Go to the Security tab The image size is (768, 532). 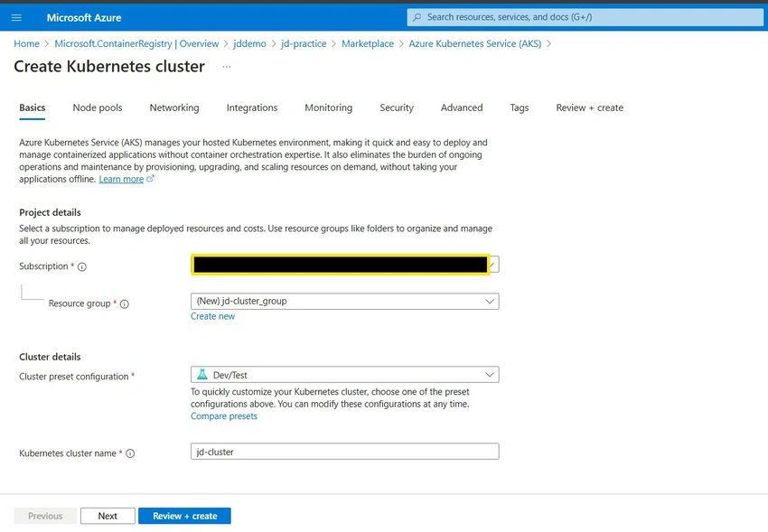pyautogui.click(x=397, y=107)
